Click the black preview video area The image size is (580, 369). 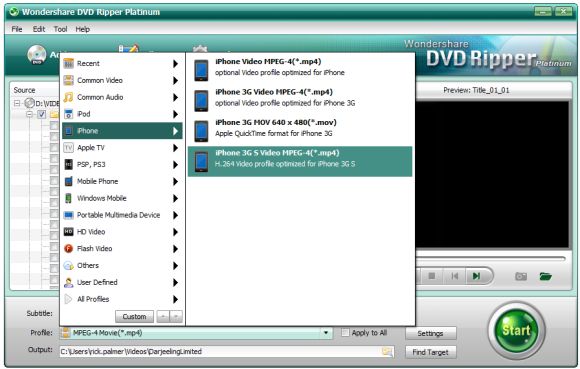[x=492, y=174]
